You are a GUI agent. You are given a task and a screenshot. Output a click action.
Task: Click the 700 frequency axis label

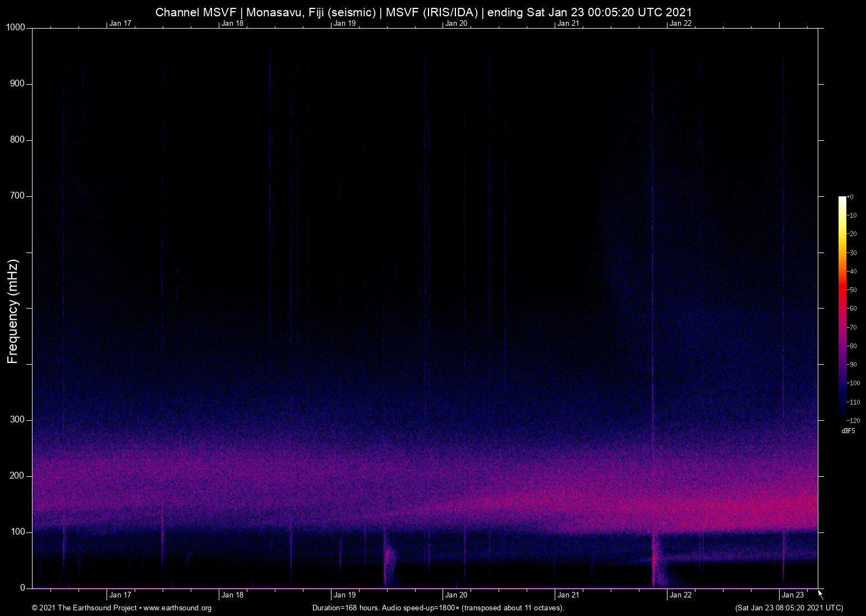tap(17, 196)
